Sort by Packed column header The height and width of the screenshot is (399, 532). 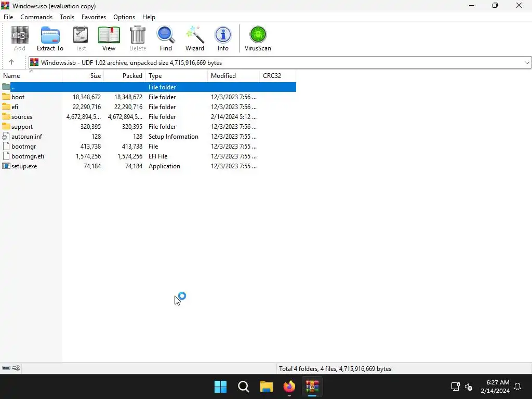tap(125, 76)
